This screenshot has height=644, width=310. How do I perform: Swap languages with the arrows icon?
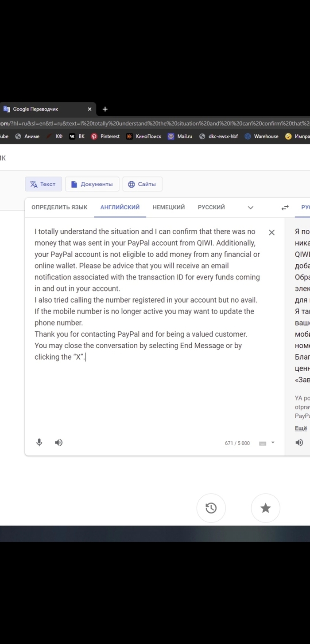tap(285, 208)
